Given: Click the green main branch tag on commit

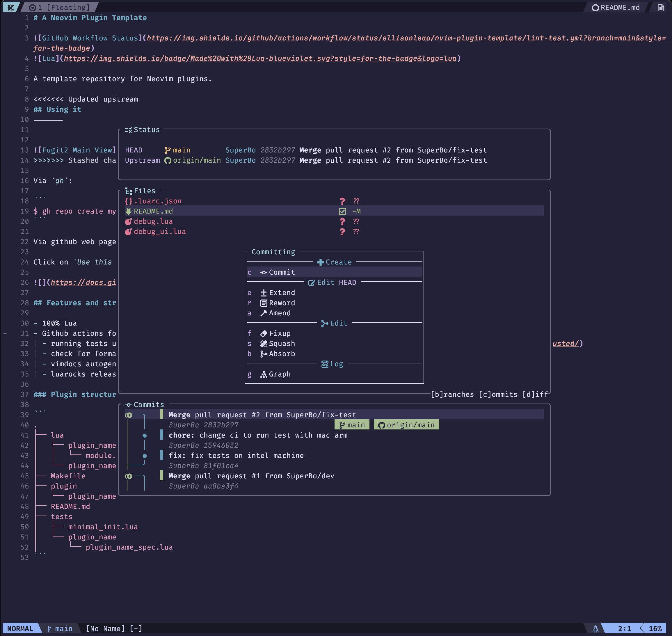Looking at the screenshot, I should click(x=352, y=425).
